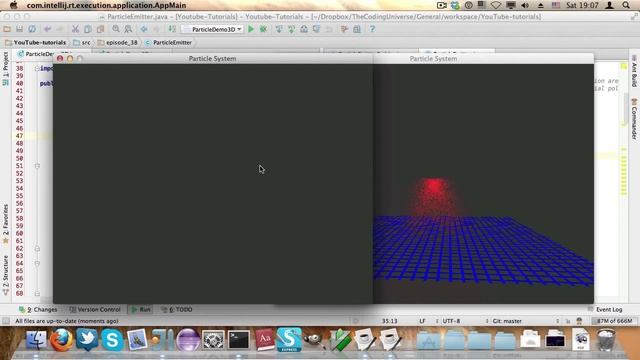Launch Firefox from the dock
Screen dimensions: 640x360
tap(62, 340)
